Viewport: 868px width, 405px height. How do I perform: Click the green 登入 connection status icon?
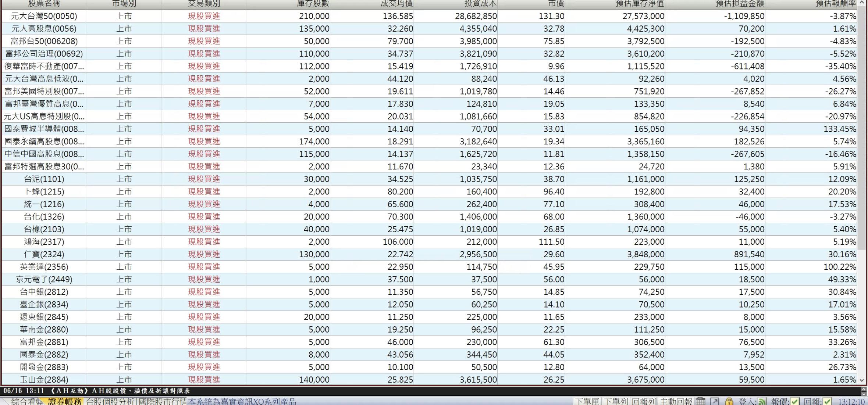762,402
